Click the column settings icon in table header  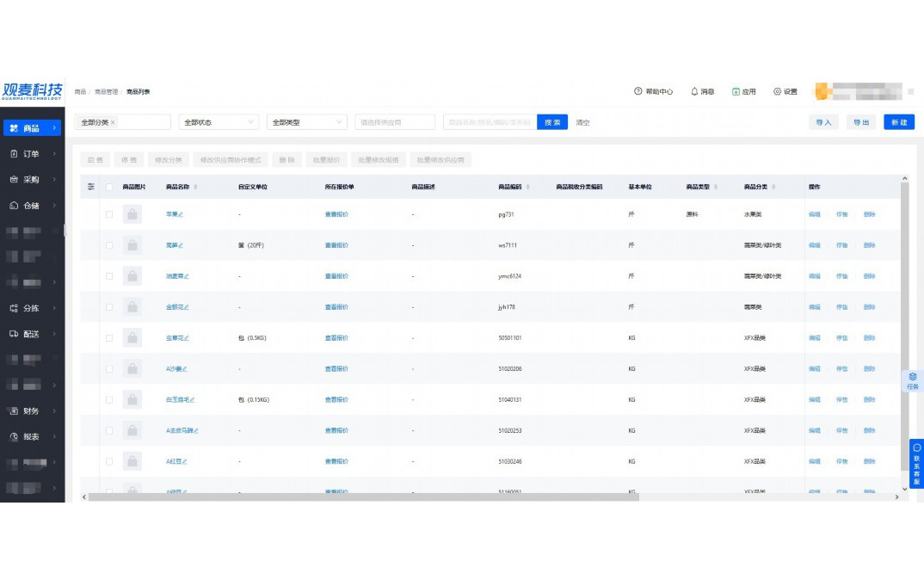click(92, 187)
